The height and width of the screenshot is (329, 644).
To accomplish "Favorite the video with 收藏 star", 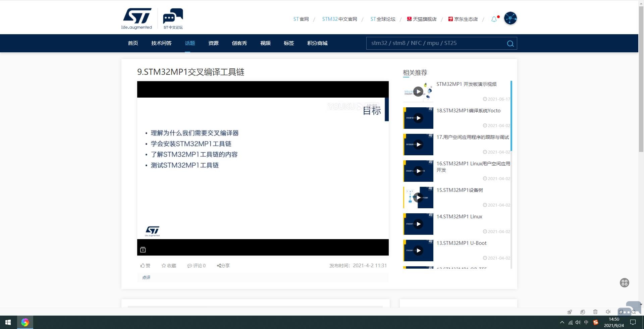I will (x=169, y=266).
